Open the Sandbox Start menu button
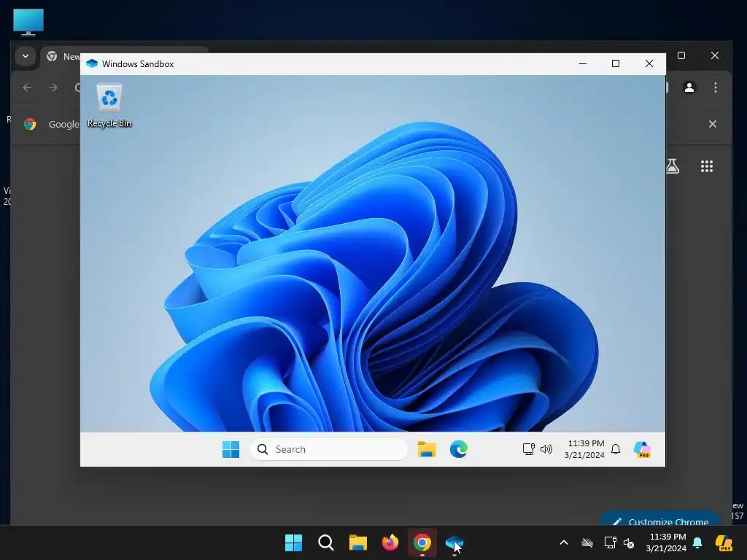Image resolution: width=747 pixels, height=560 pixels. coord(231,449)
